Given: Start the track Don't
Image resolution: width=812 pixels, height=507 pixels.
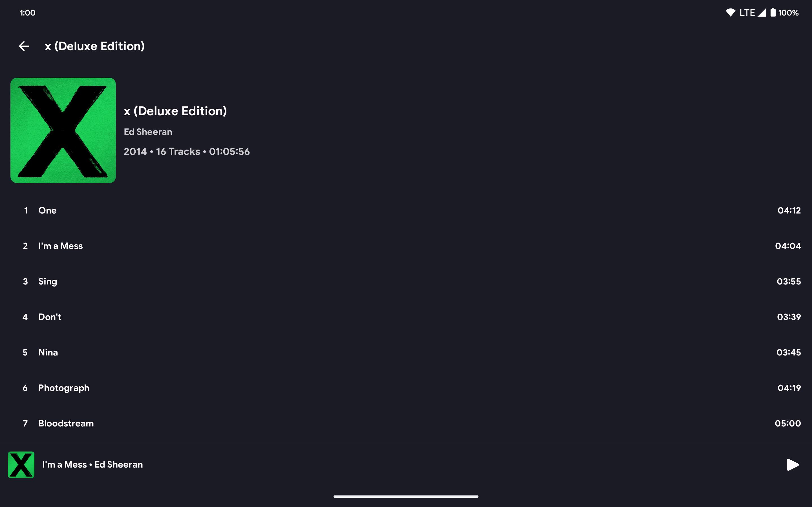Looking at the screenshot, I should tap(406, 317).
